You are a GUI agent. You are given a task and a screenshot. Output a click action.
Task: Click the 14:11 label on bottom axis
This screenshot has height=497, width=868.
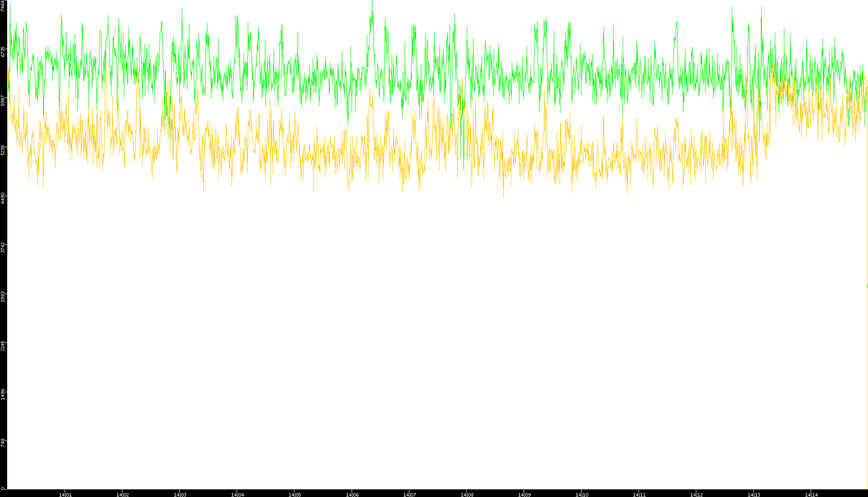pos(639,494)
